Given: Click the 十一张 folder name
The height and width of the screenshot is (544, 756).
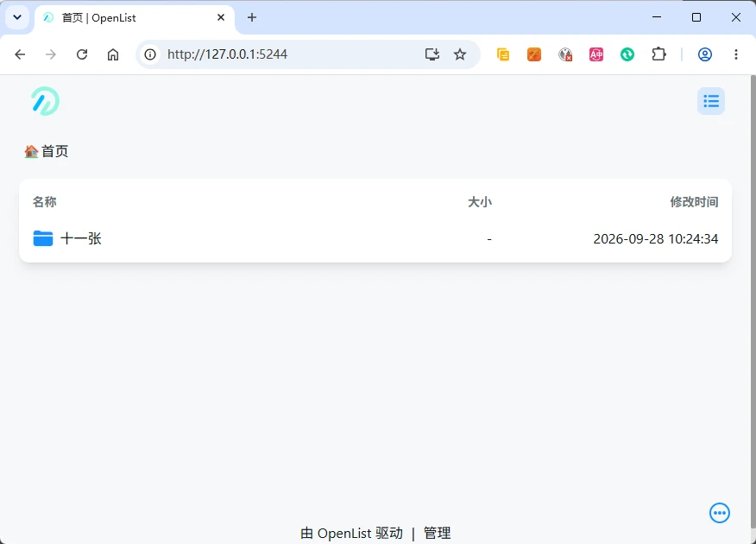Looking at the screenshot, I should (81, 238).
